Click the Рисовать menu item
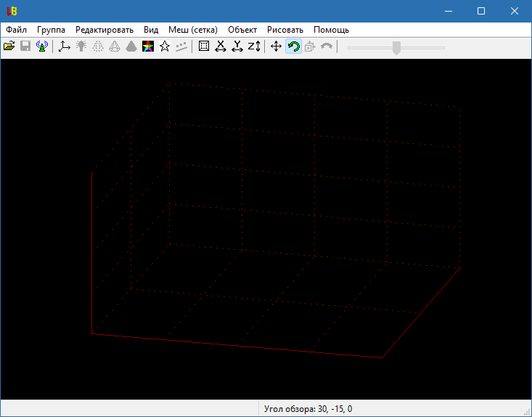 [x=285, y=30]
